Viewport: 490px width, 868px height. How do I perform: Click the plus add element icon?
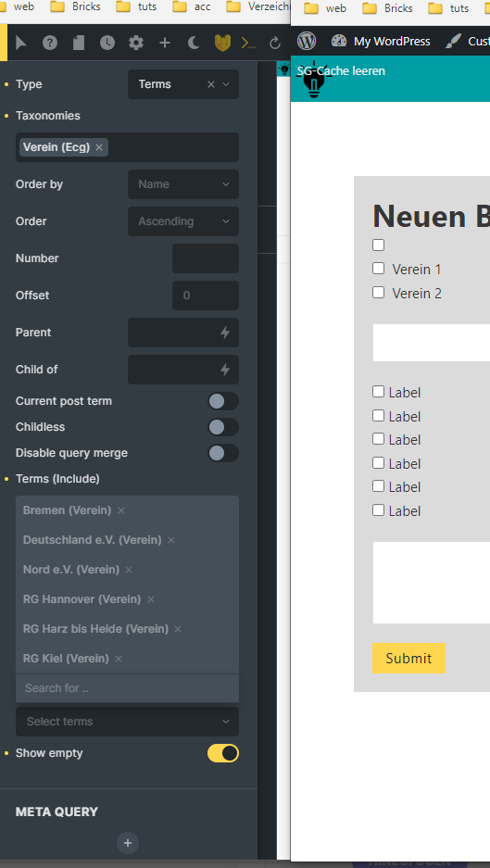click(165, 43)
